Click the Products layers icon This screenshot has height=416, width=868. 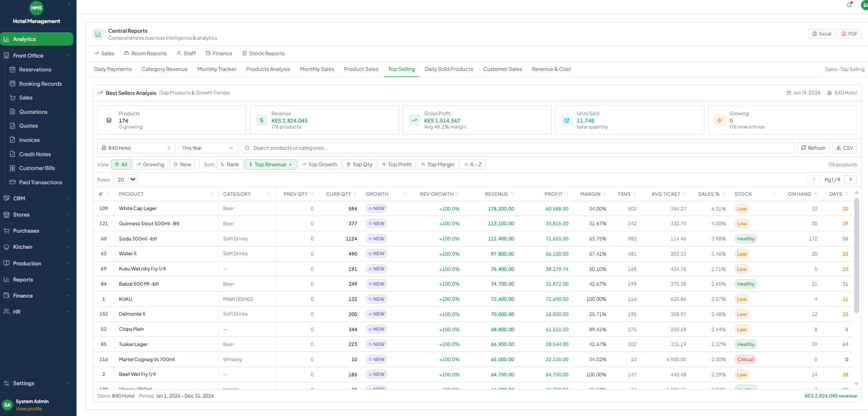109,120
